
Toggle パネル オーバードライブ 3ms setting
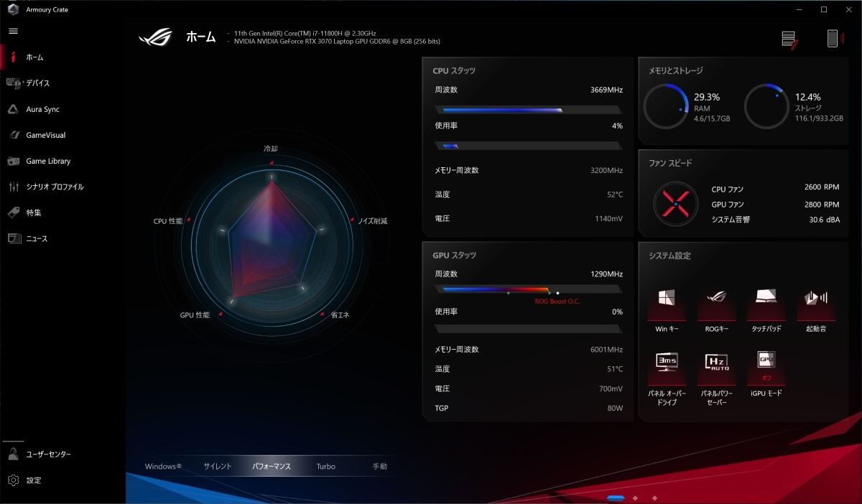(667, 368)
